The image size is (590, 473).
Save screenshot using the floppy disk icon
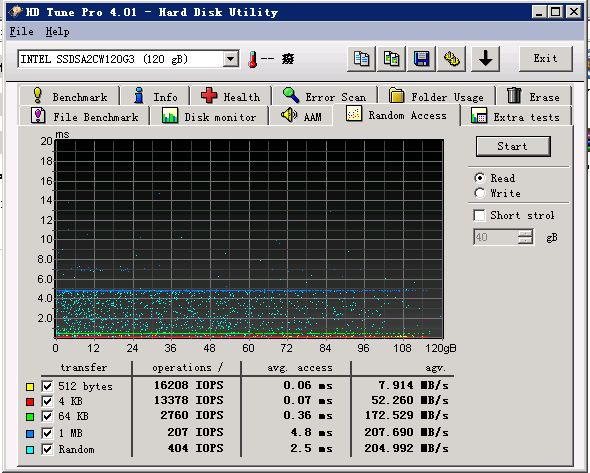[421, 59]
